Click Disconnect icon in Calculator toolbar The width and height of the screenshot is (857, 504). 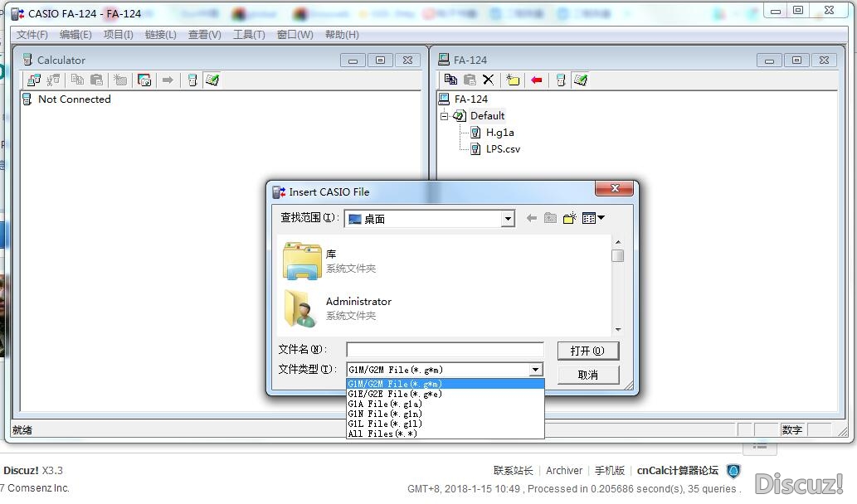click(53, 80)
